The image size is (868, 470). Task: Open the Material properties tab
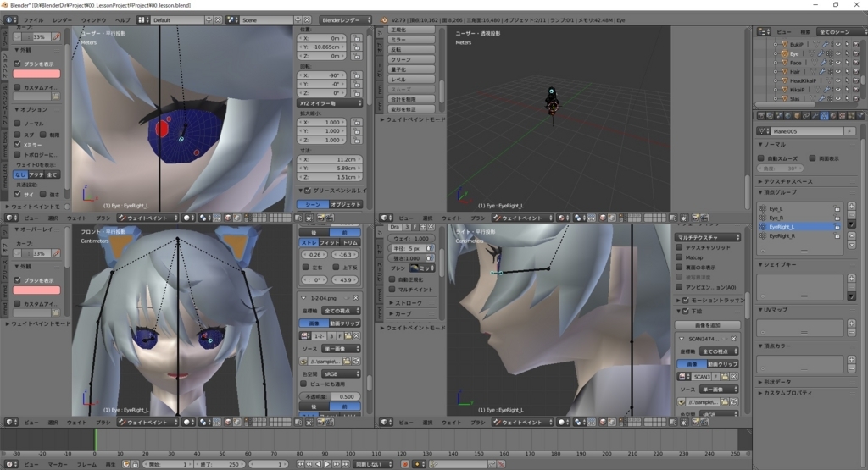pos(833,115)
